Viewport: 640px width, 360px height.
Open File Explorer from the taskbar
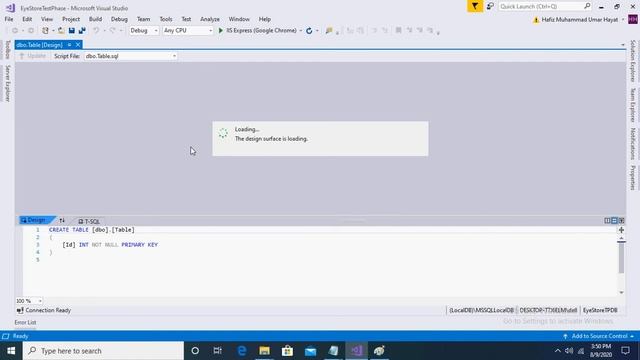[264, 351]
